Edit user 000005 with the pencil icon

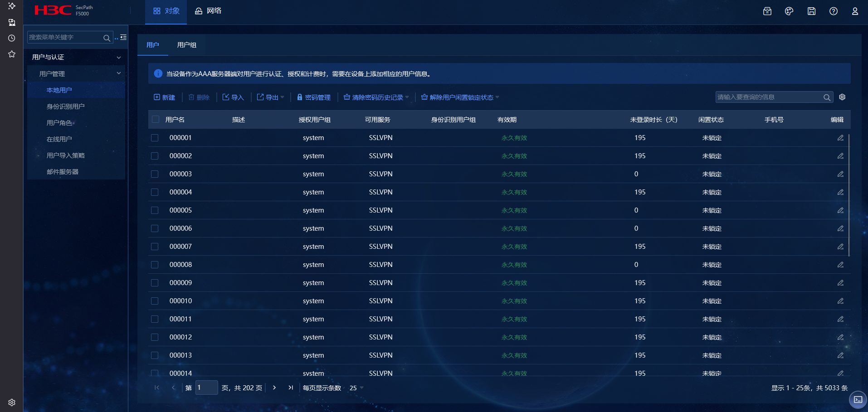tap(840, 210)
